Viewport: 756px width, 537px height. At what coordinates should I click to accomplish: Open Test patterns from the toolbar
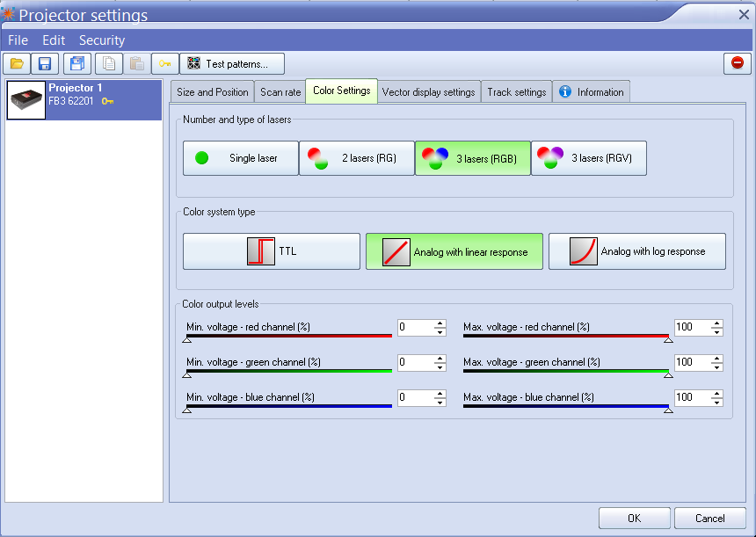(233, 63)
